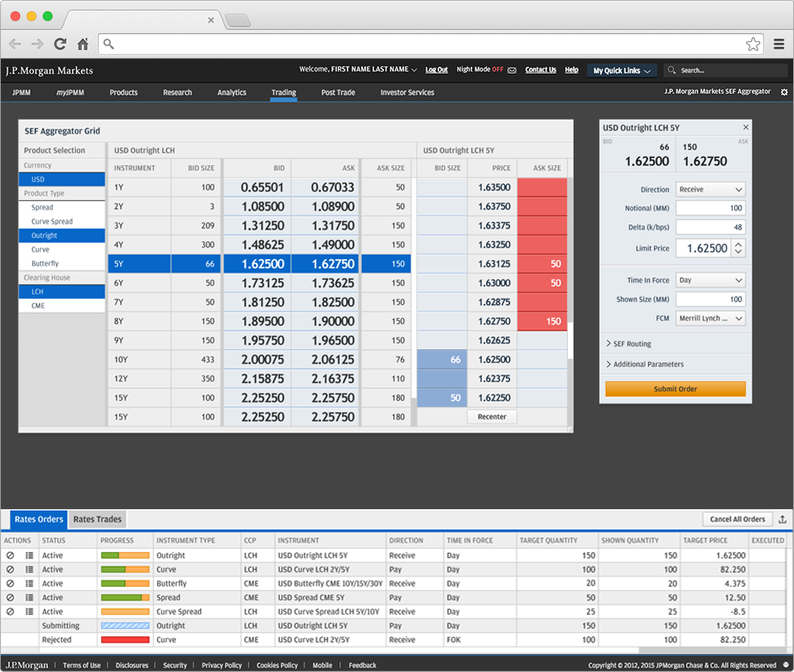Expand SEF Routing section

pos(629,343)
